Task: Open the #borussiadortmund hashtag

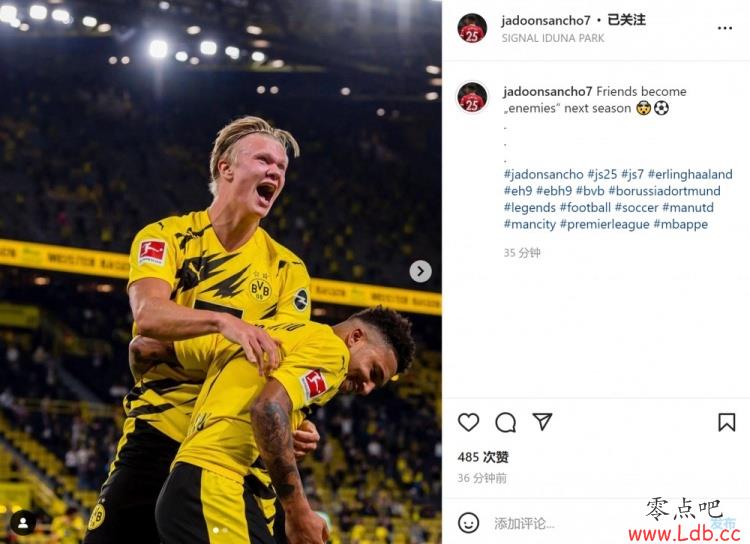Action: (664, 191)
